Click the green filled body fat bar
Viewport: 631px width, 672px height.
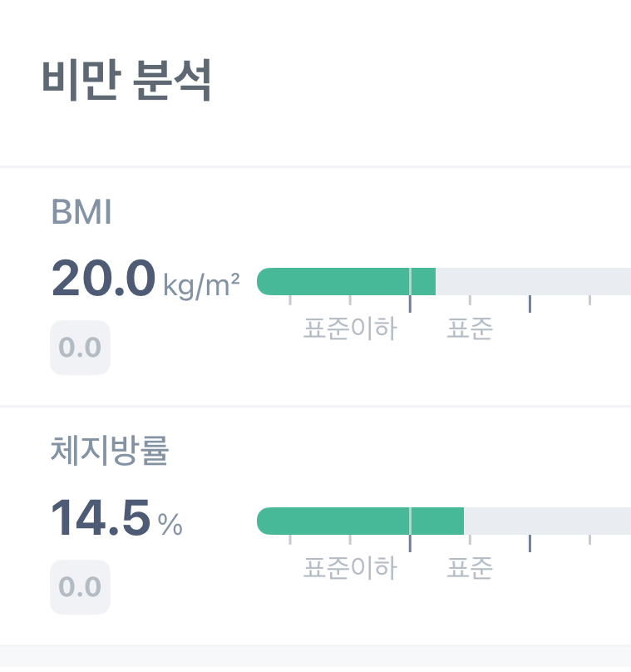click(360, 521)
